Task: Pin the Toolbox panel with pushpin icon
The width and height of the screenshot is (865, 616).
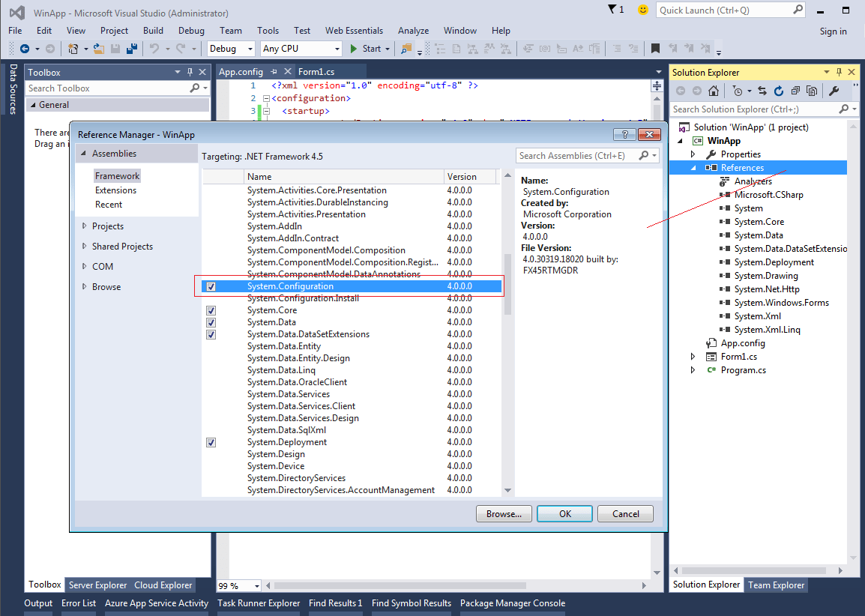Action: tap(190, 72)
